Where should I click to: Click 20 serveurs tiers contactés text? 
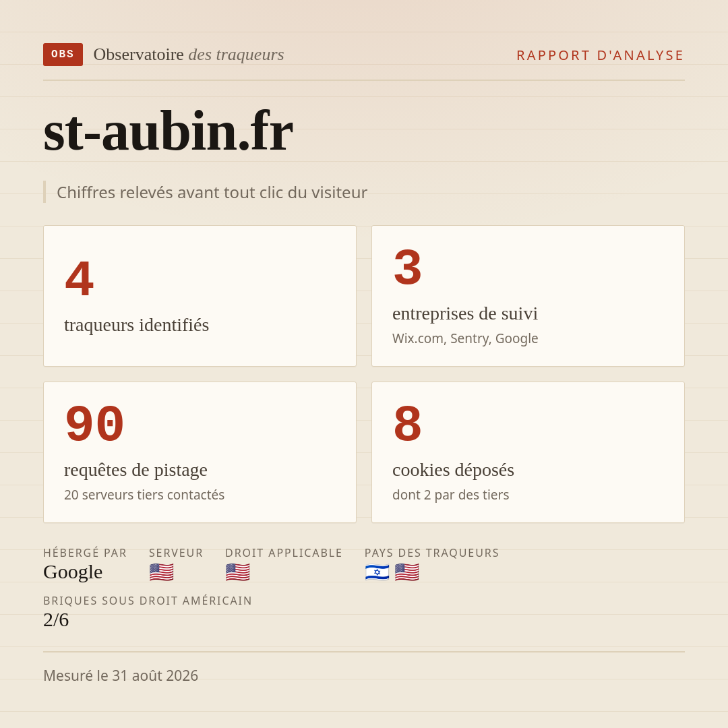click(144, 495)
